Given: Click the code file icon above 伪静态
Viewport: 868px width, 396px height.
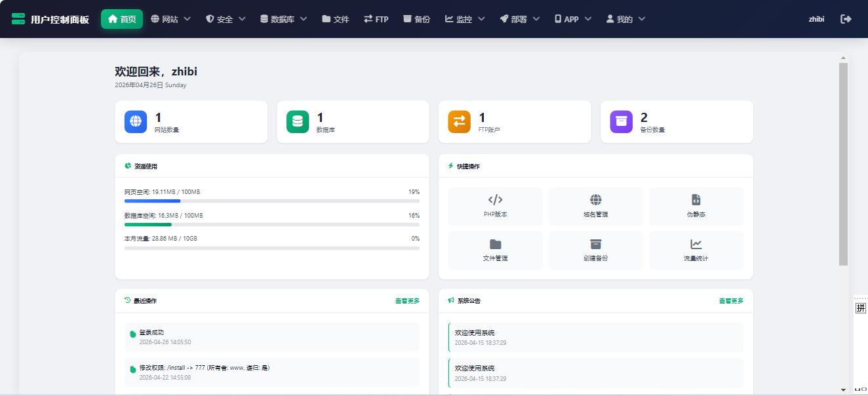Looking at the screenshot, I should pyautogui.click(x=696, y=200).
